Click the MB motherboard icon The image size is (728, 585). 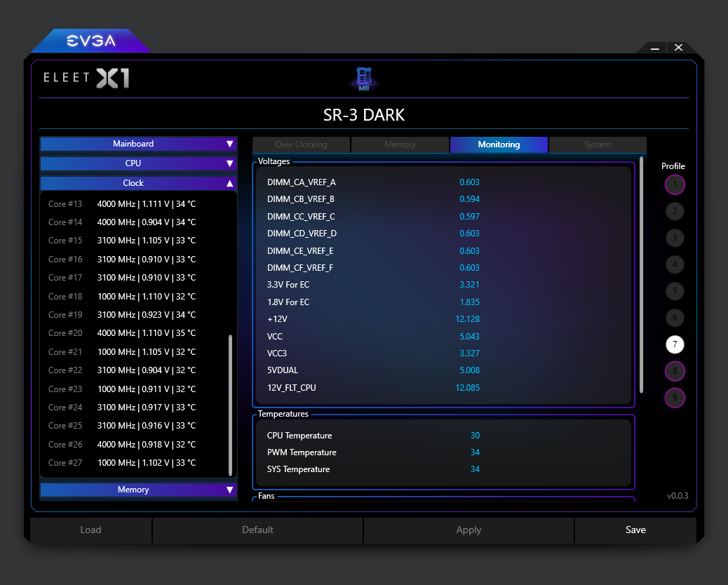363,79
